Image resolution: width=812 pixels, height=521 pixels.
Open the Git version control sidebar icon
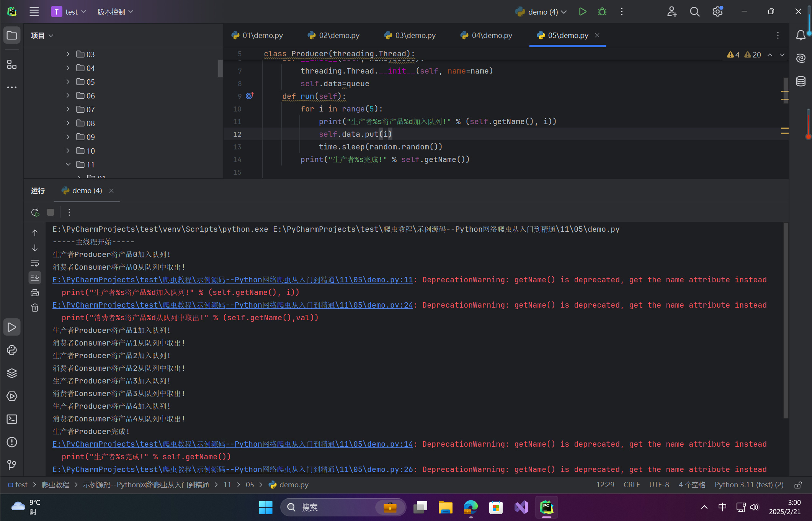(12, 465)
